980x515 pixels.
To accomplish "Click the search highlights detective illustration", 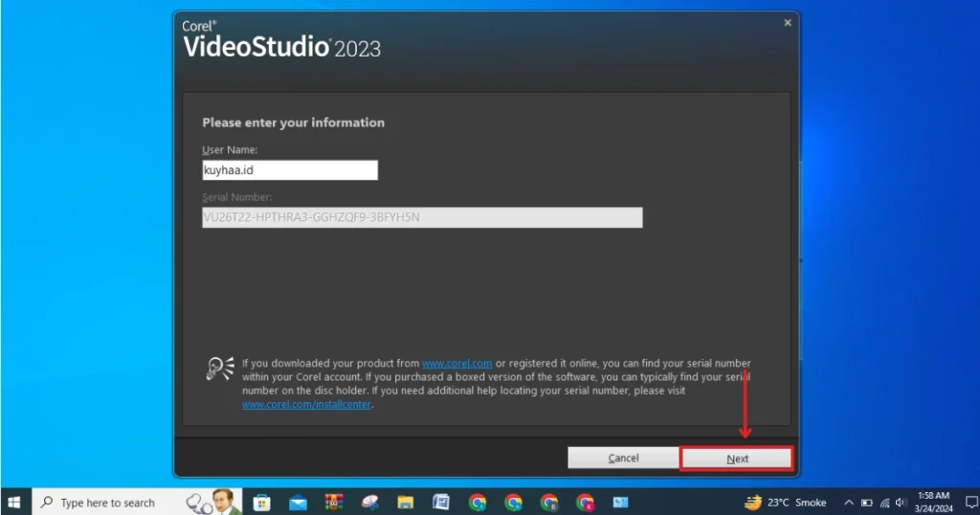I will 213,503.
